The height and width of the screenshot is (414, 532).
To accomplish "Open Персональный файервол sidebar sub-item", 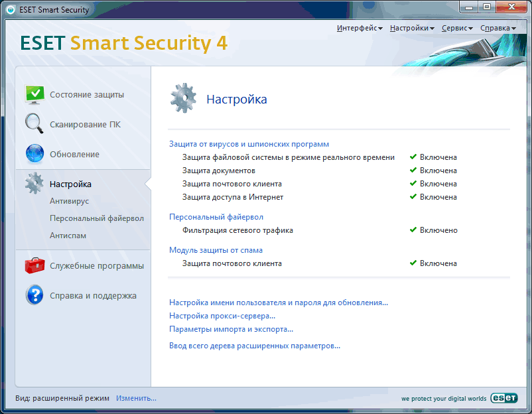I will (x=96, y=218).
